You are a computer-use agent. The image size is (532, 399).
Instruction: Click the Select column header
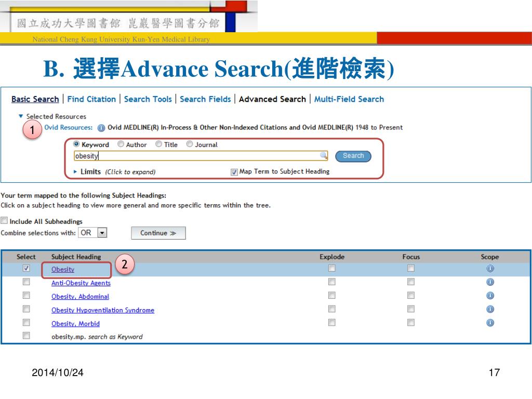(26, 257)
